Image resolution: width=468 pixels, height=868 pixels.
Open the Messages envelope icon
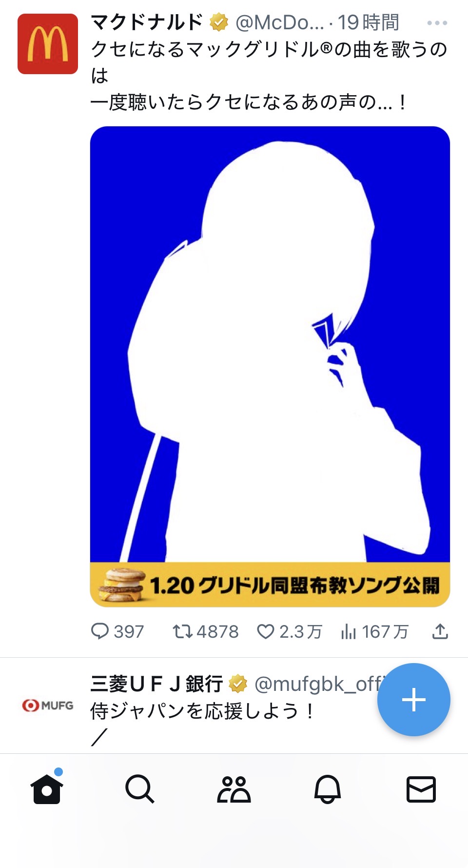point(421,789)
